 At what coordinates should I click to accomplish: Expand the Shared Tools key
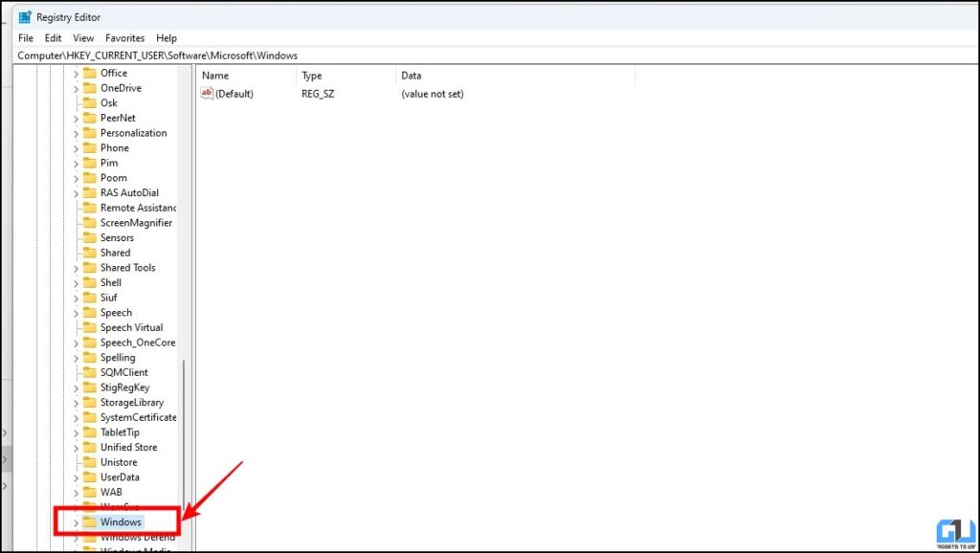(76, 268)
